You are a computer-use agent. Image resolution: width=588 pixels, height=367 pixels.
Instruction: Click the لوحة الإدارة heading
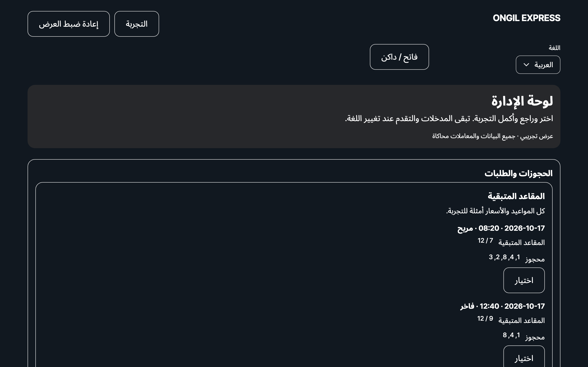click(x=522, y=101)
